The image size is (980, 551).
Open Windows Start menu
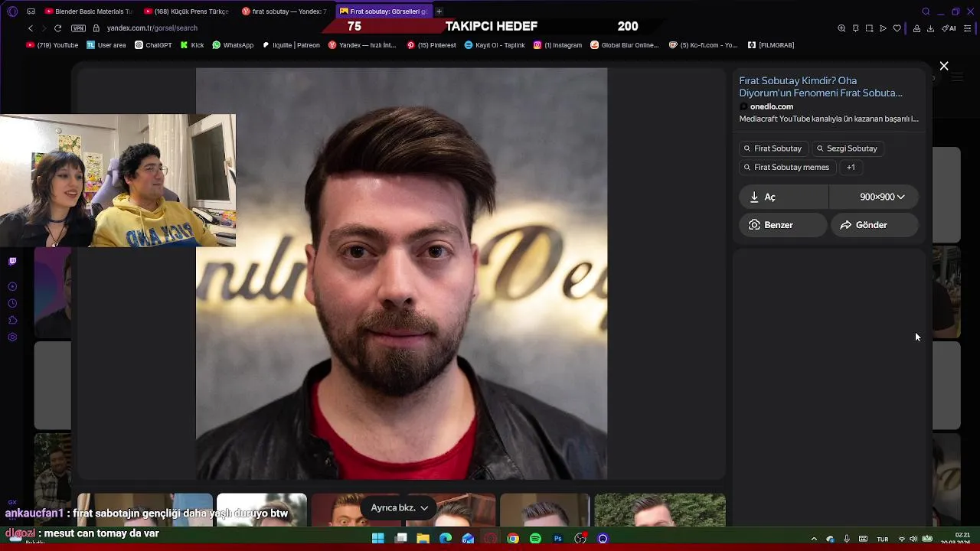[377, 539]
